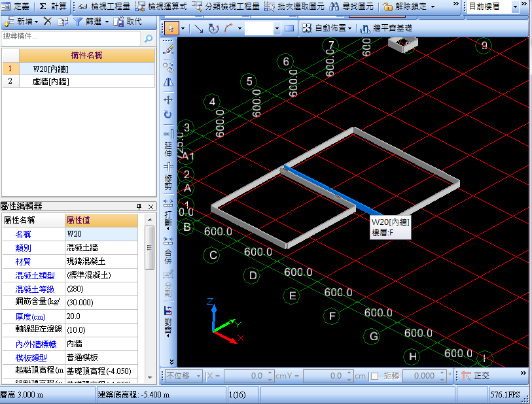Click the rotate icon in vertical toolbar
Image resolution: width=532 pixels, height=404 pixels.
(x=168, y=114)
